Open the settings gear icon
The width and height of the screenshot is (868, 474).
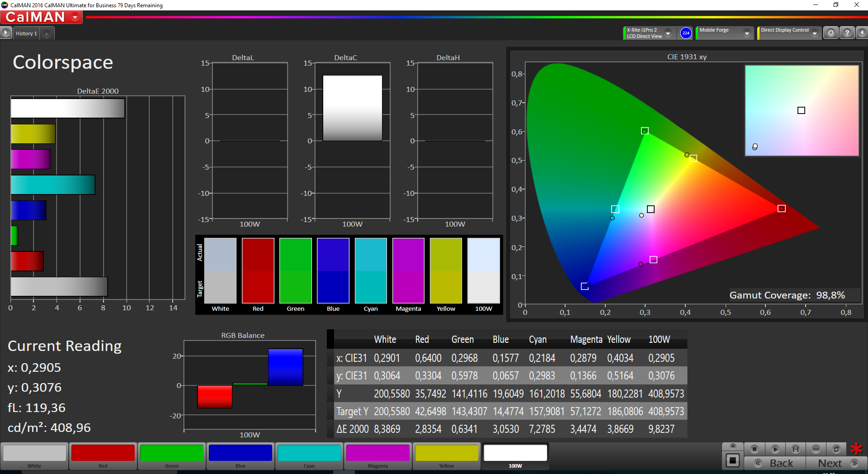click(x=830, y=33)
